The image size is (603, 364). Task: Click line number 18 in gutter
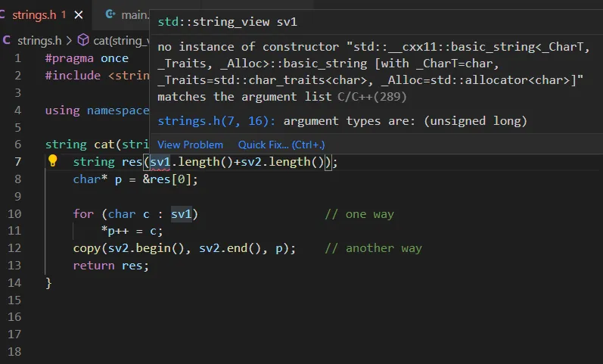(14, 351)
